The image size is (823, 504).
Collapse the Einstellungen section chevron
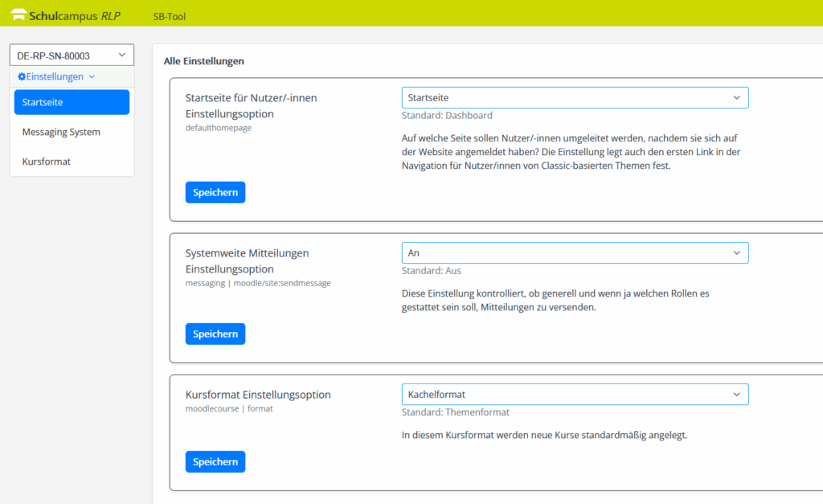pos(92,77)
